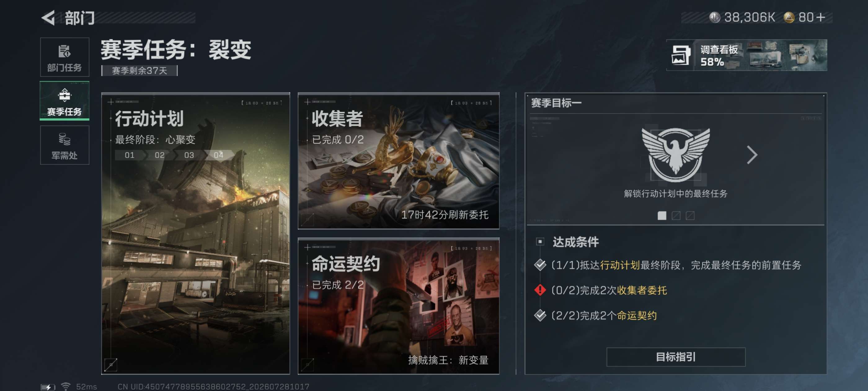The height and width of the screenshot is (391, 868).
Task: Show the next season goal with the chevron
Action: coord(752,155)
